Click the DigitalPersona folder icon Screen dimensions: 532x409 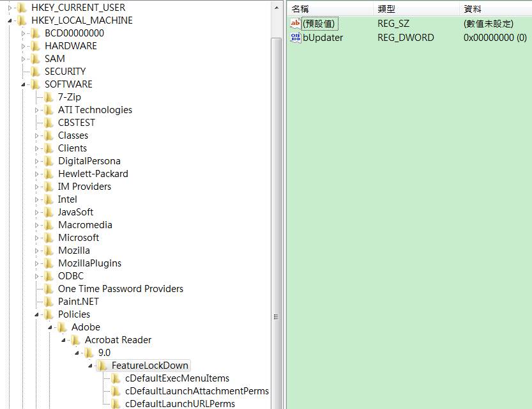click(x=49, y=161)
